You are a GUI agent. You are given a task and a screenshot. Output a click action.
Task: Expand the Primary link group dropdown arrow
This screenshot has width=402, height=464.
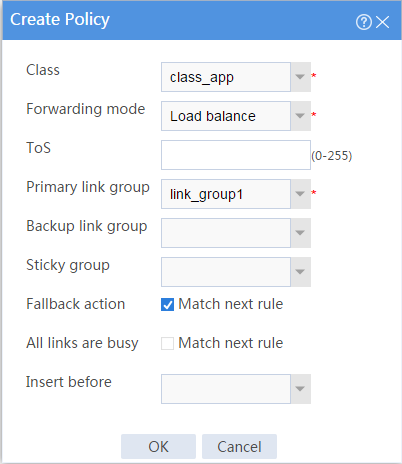tap(300, 194)
